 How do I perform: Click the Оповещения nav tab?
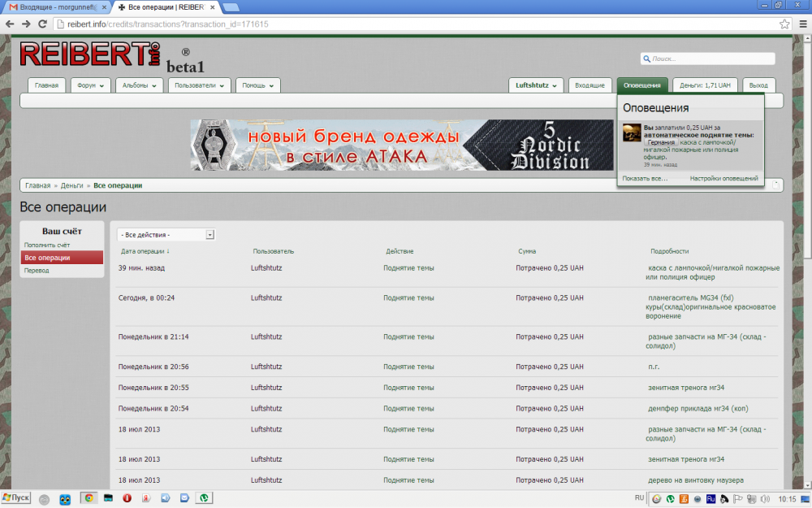click(642, 85)
